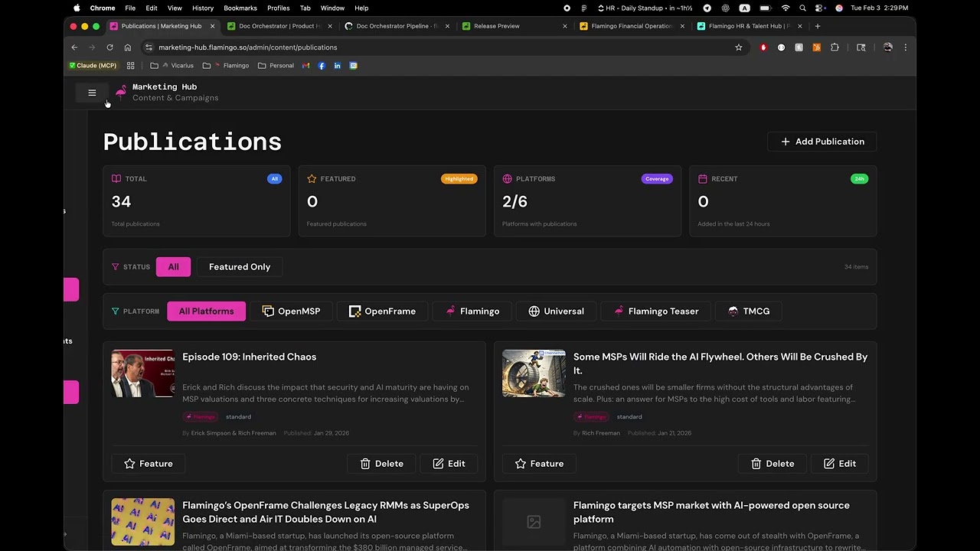Go back with the browser back arrow

tap(74, 47)
